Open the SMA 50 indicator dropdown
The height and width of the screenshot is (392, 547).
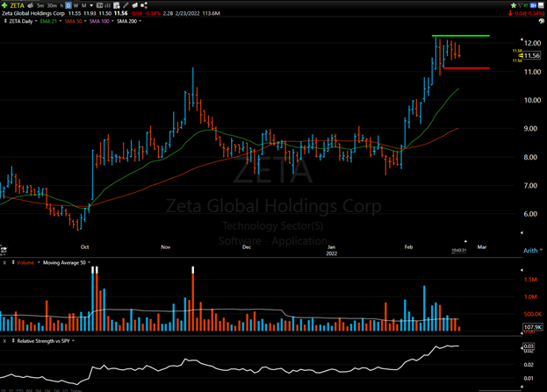[85, 21]
